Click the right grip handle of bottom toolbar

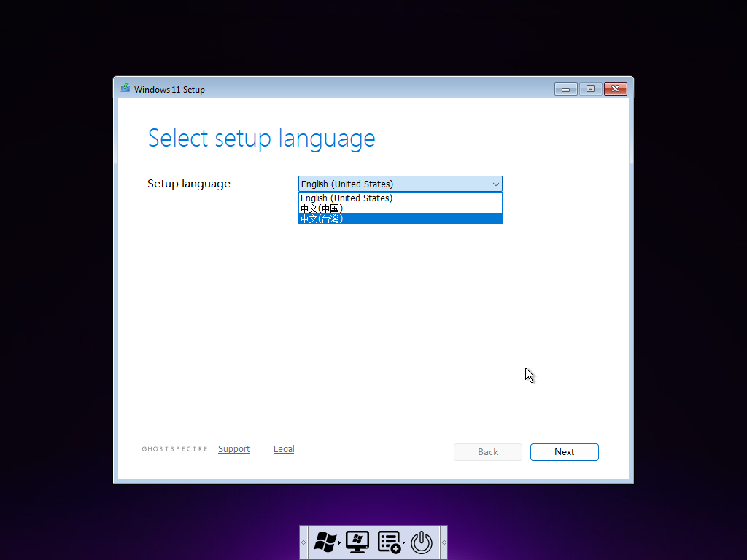[x=444, y=542]
